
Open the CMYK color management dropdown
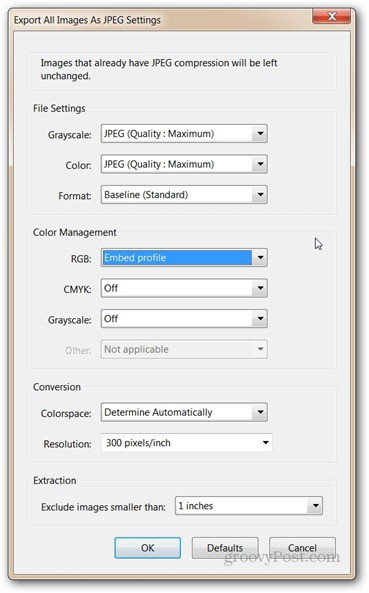pyautogui.click(x=184, y=288)
